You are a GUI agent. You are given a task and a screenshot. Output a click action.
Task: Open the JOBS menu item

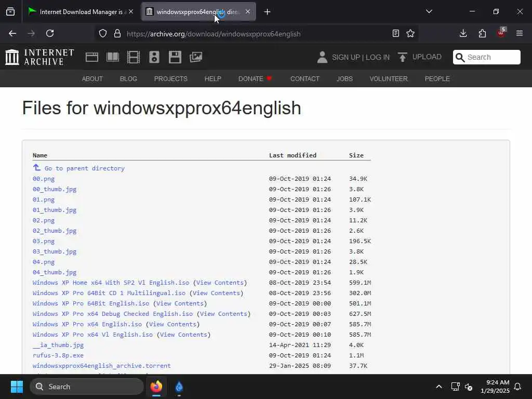click(344, 79)
